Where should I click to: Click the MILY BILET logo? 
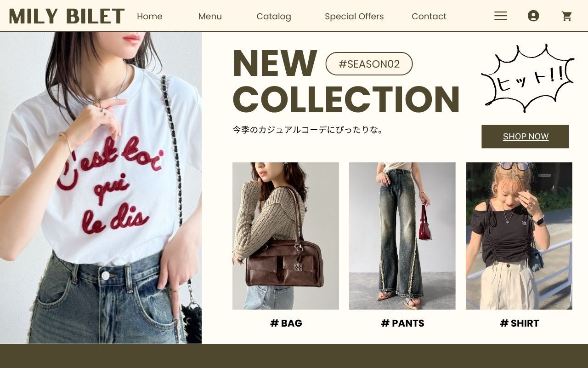click(67, 16)
